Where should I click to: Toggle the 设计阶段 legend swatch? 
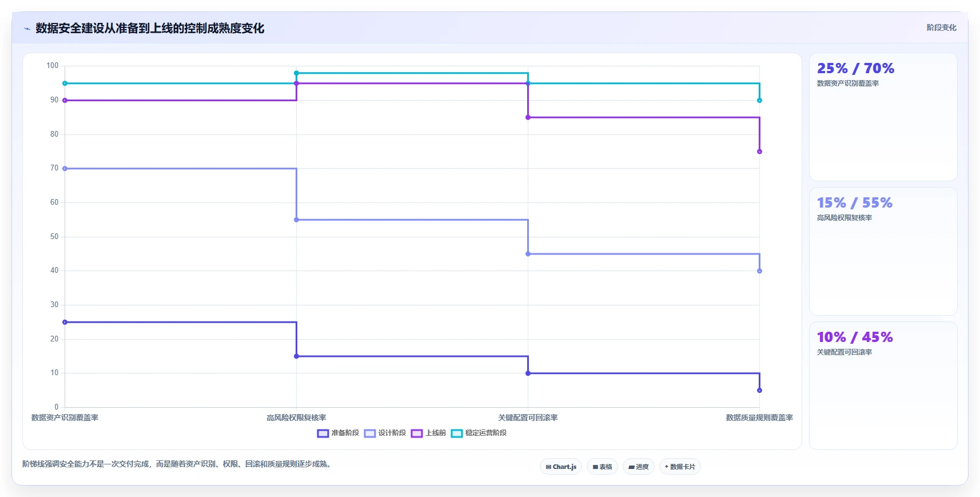[370, 434]
